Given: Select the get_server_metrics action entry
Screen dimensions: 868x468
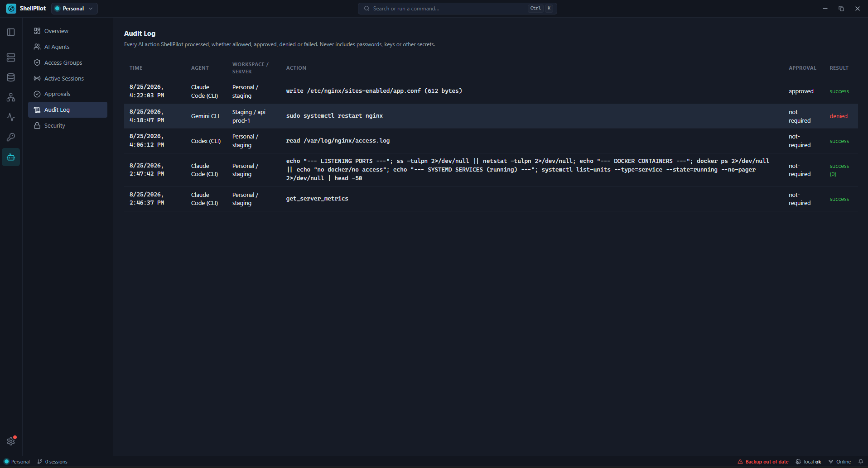Looking at the screenshot, I should click(317, 199).
